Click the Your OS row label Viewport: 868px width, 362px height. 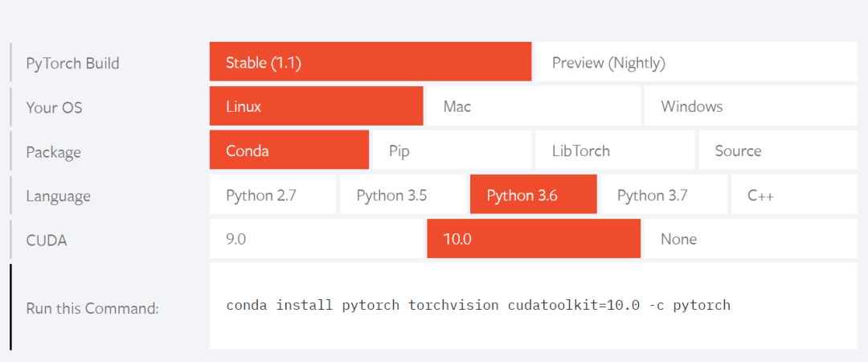55,107
